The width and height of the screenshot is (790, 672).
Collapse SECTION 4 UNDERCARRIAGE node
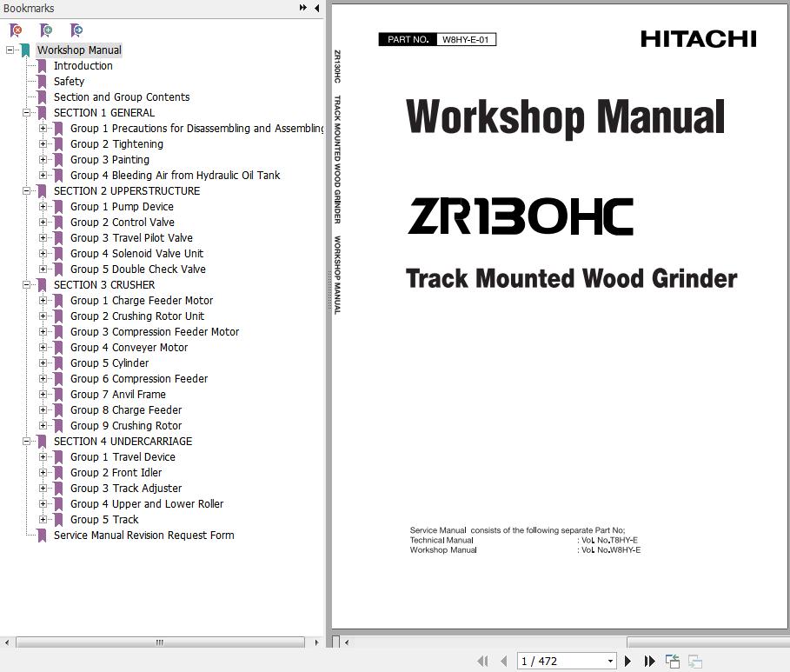(26, 441)
